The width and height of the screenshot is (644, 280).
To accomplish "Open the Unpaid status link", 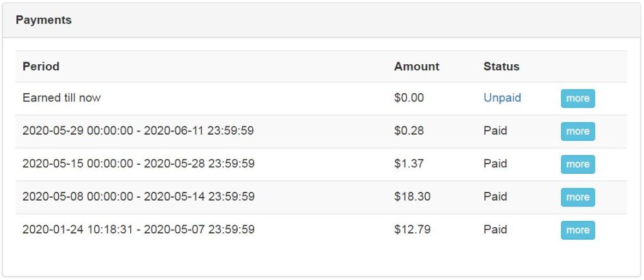I will [x=502, y=98].
